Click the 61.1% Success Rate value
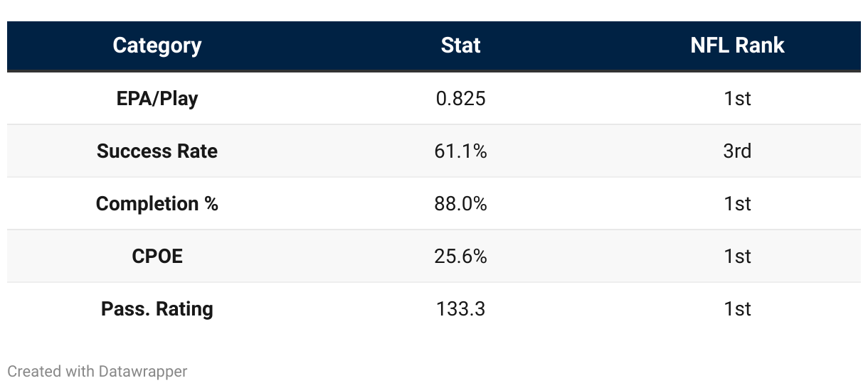 pyautogui.click(x=461, y=151)
